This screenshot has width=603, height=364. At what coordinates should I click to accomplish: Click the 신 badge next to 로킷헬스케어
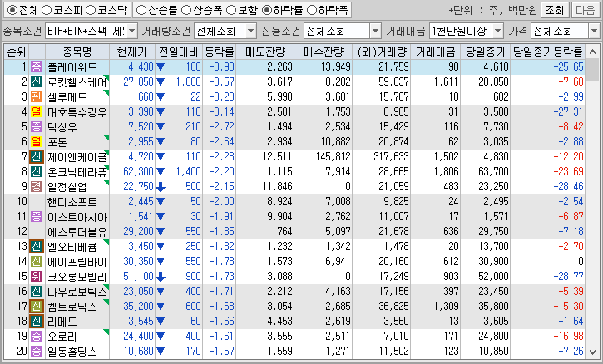37,82
